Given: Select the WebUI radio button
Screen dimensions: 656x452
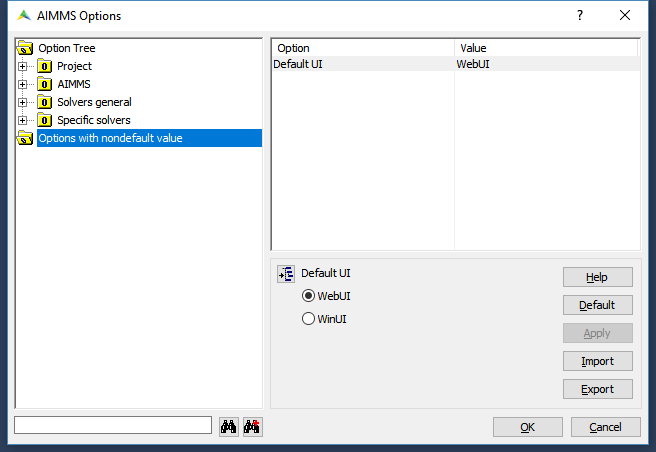Looking at the screenshot, I should point(308,296).
